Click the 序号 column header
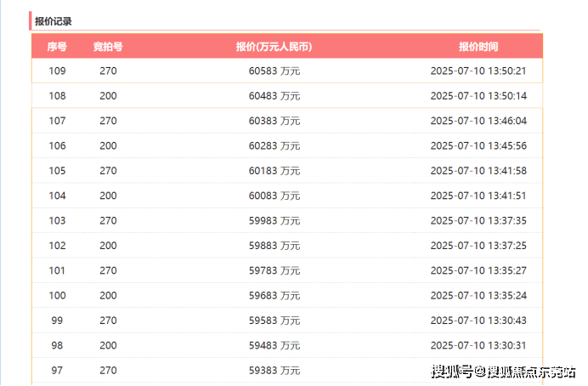The width and height of the screenshot is (588, 386). [x=57, y=47]
